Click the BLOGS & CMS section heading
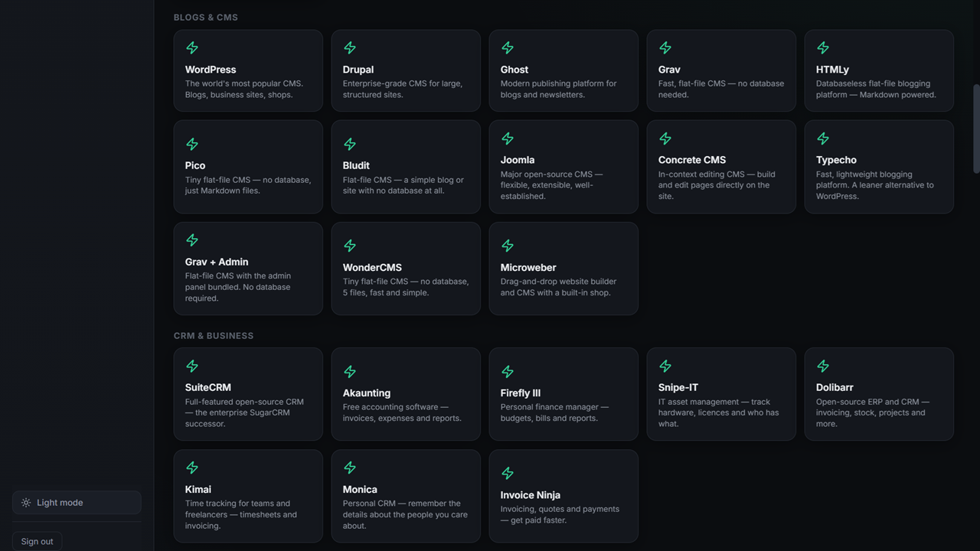 click(206, 18)
